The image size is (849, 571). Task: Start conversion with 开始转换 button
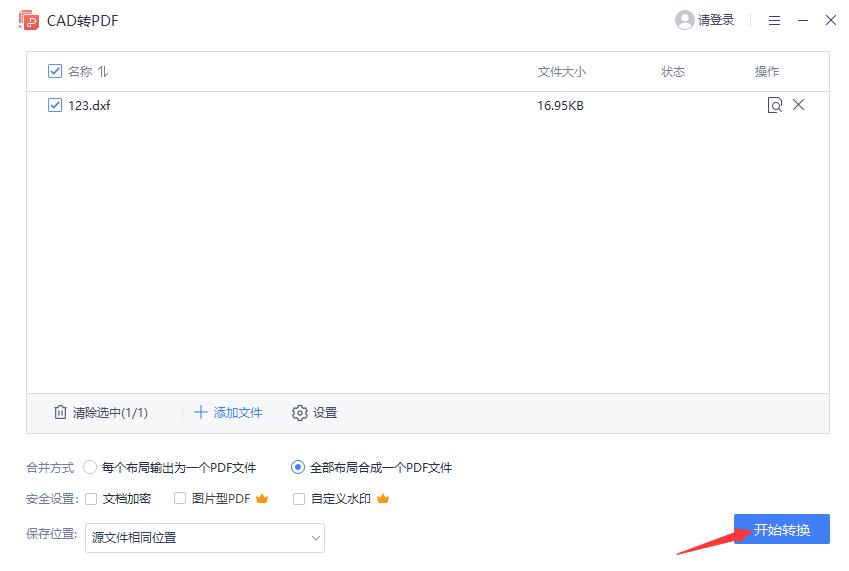pos(781,529)
